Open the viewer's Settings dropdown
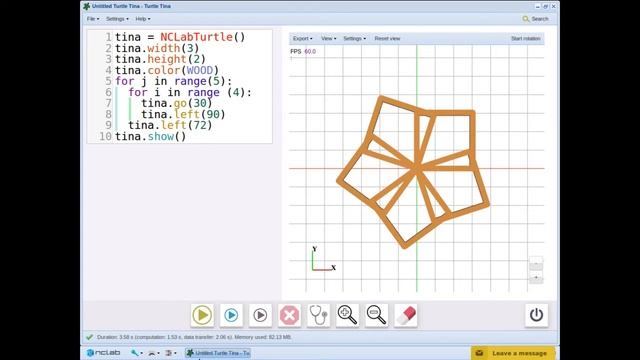The height and width of the screenshot is (360, 640). click(x=354, y=38)
